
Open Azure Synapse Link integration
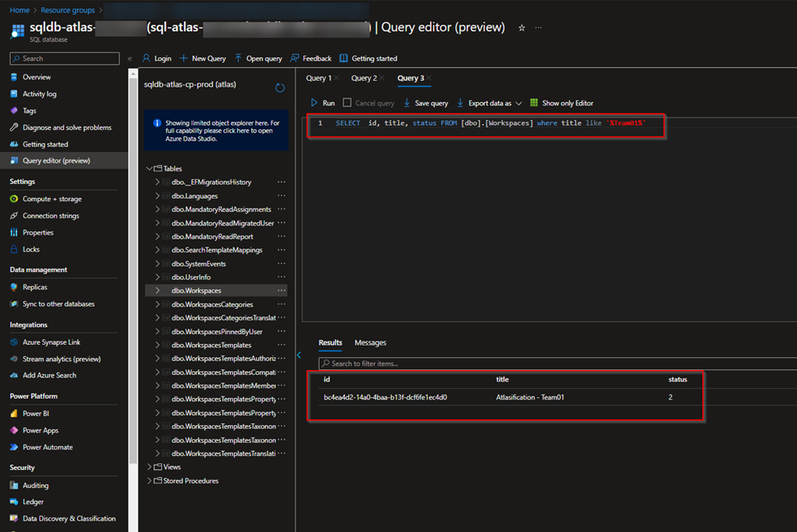tap(51, 342)
